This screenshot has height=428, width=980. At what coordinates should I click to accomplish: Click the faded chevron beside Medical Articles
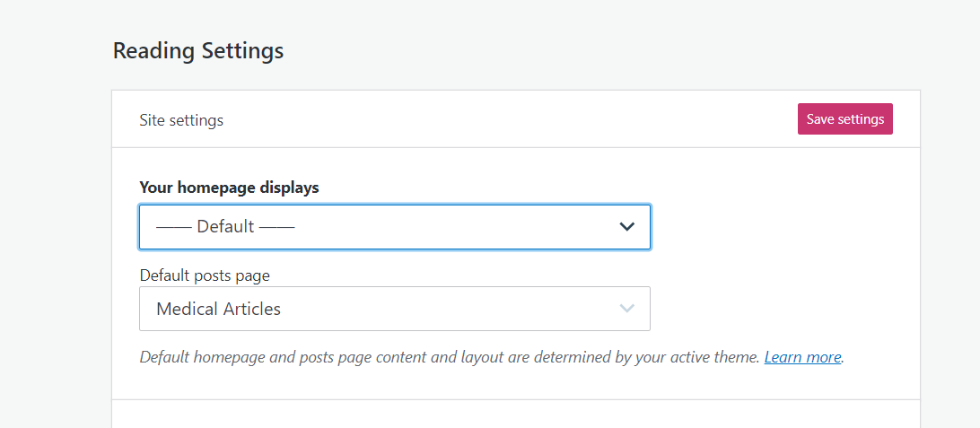click(627, 309)
